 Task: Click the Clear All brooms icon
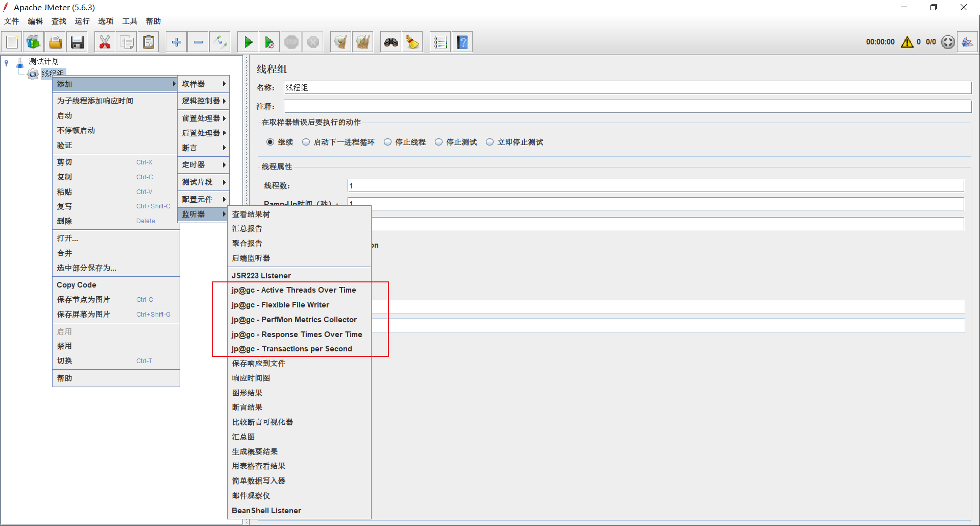coord(362,42)
